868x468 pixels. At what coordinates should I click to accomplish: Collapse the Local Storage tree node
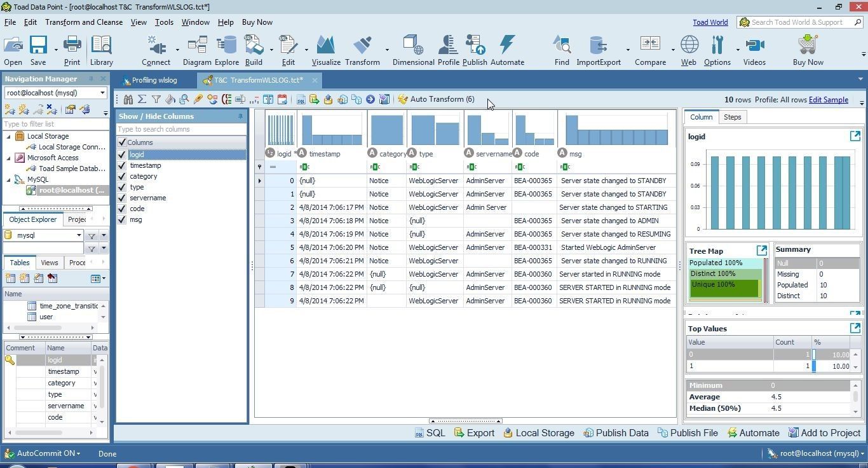pyautogui.click(x=9, y=136)
